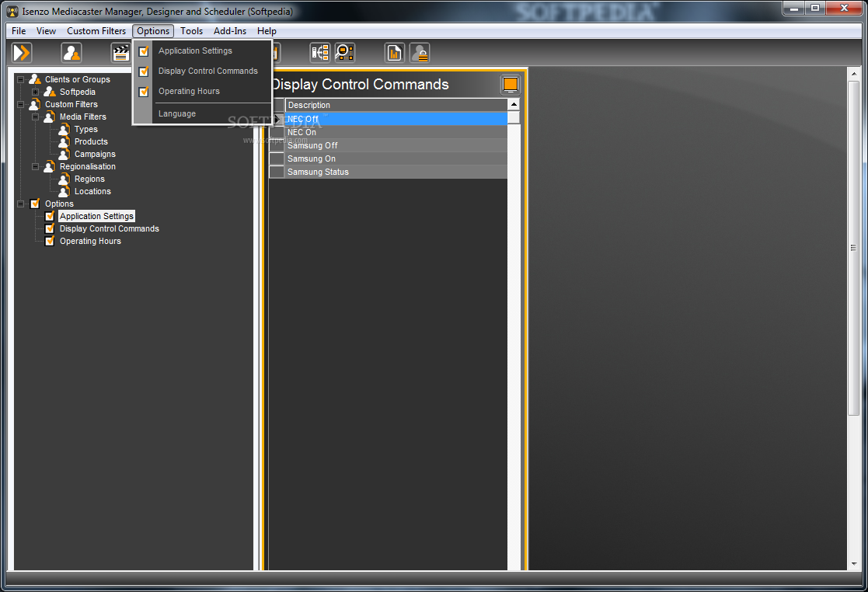Select the Samsung Status row

pos(396,172)
